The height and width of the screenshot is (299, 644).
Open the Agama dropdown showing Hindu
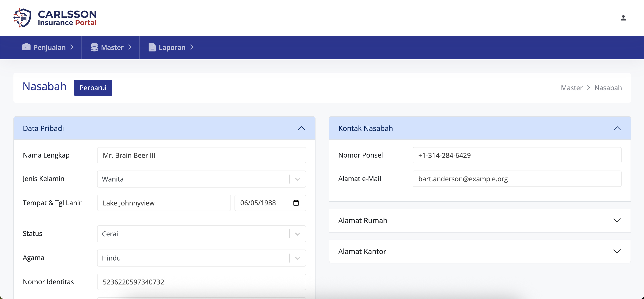tap(201, 258)
